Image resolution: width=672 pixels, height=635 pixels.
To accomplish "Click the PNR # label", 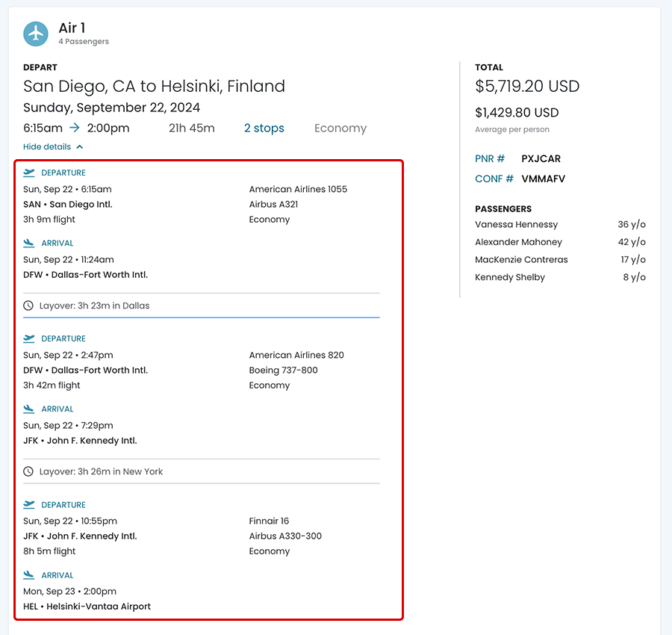I will [x=490, y=158].
